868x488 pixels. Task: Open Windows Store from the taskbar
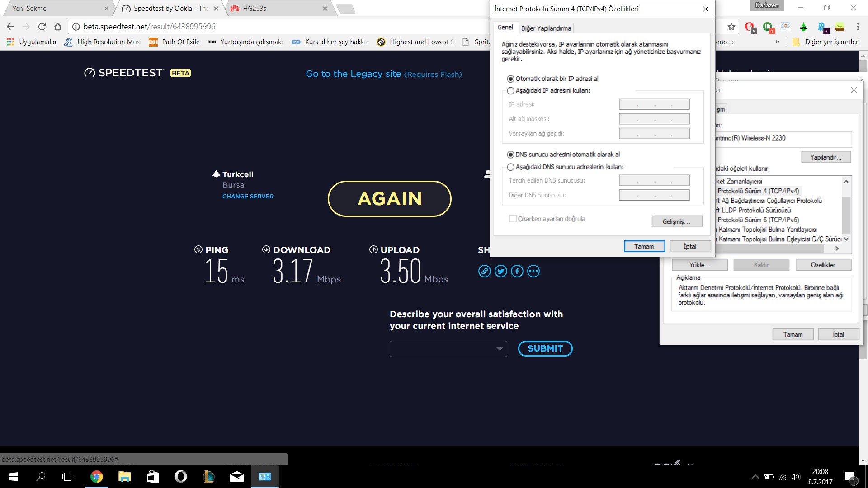tap(152, 477)
